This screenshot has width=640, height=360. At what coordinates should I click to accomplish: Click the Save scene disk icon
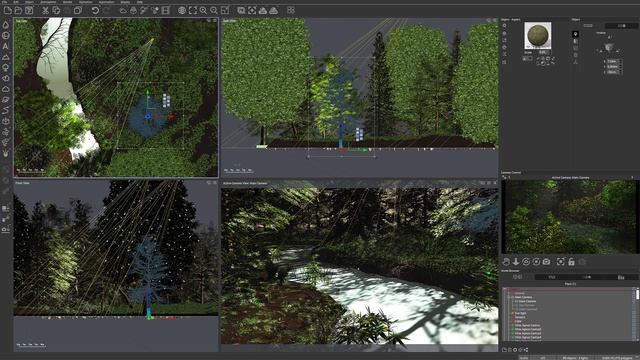[x=29, y=11]
